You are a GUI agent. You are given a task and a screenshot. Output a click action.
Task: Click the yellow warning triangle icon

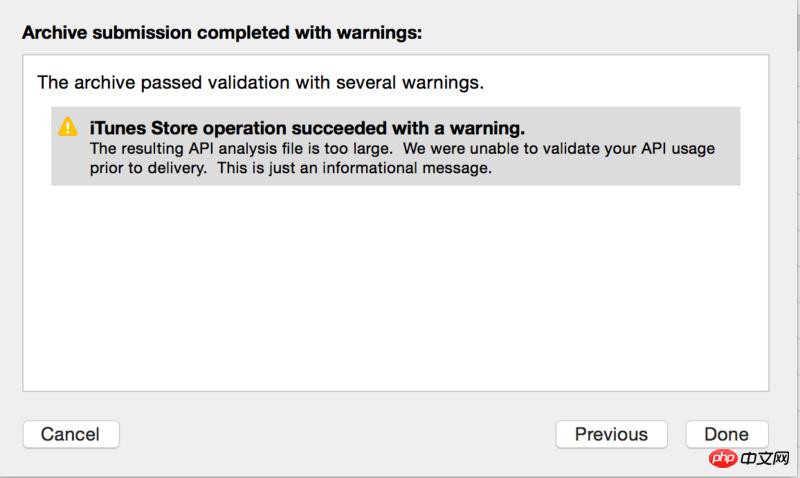pyautogui.click(x=68, y=127)
